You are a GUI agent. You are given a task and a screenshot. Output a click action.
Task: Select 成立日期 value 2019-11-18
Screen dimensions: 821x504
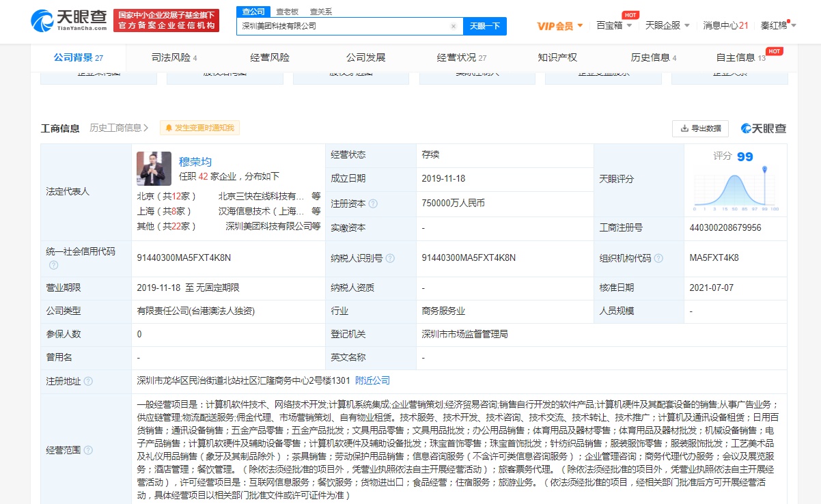[445, 178]
